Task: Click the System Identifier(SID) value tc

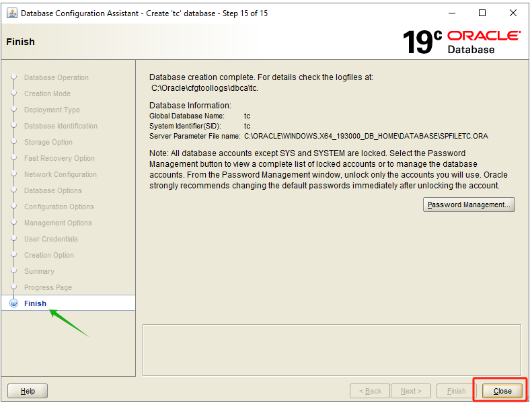Action: click(247, 126)
